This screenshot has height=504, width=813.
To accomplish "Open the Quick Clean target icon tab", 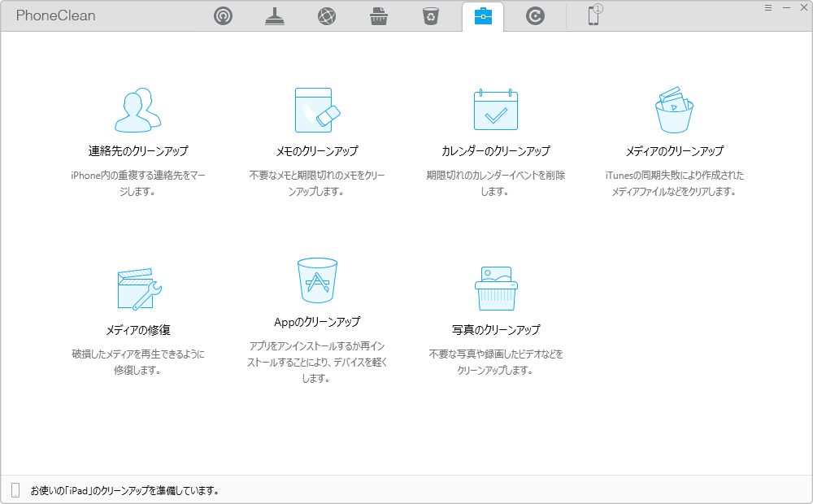I will coord(223,16).
